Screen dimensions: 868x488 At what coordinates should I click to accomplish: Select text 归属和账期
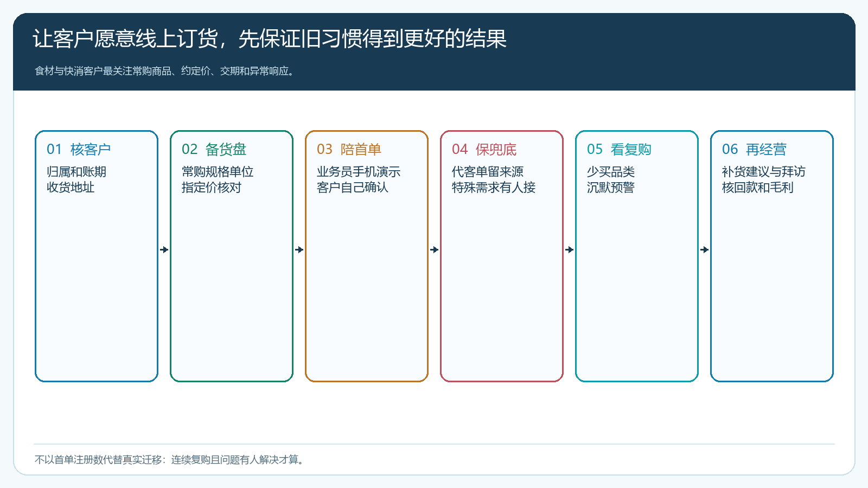click(76, 171)
